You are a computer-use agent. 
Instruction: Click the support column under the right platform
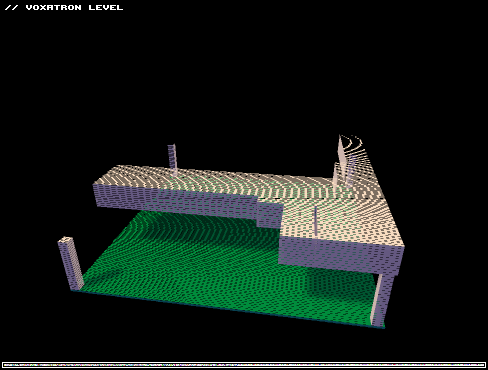381,299
